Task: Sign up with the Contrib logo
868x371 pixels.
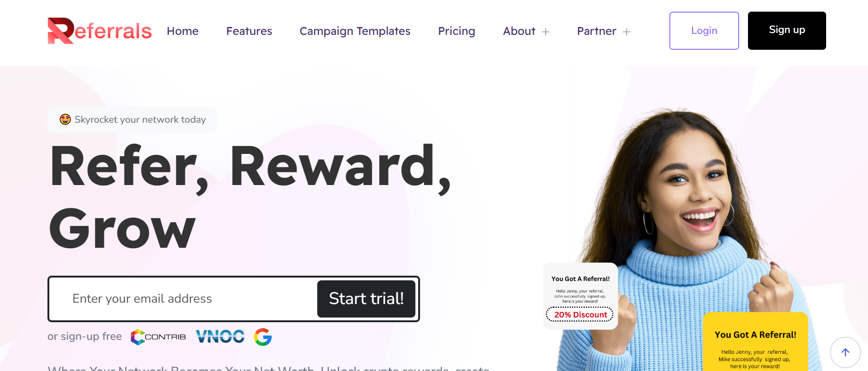Action: 158,337
